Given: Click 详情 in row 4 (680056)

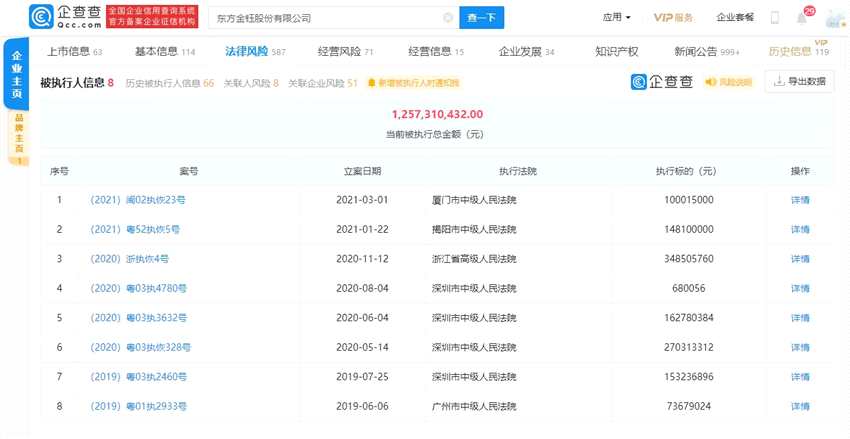Looking at the screenshot, I should coord(800,288).
